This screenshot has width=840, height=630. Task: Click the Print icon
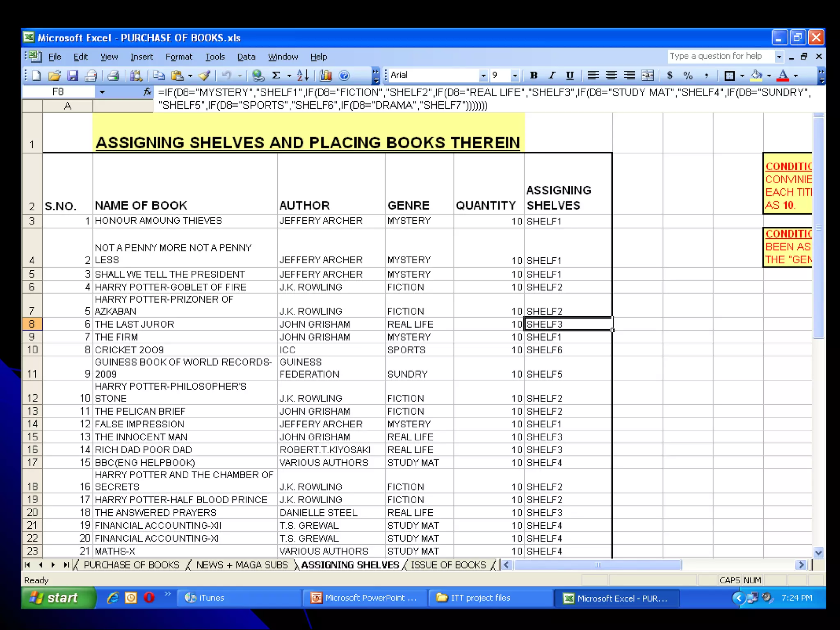[113, 75]
